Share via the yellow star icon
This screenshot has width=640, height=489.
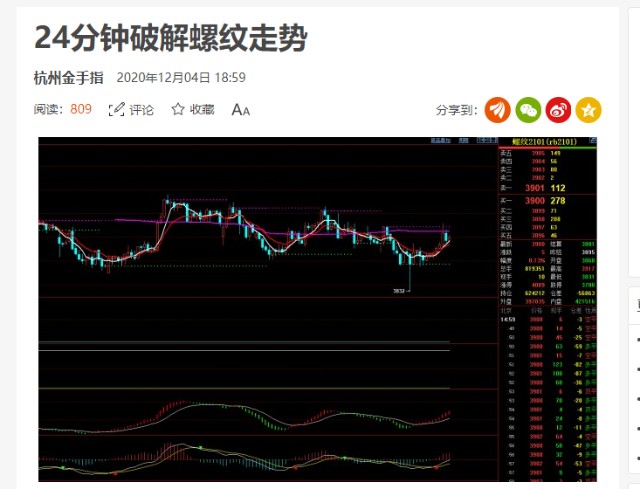point(589,110)
